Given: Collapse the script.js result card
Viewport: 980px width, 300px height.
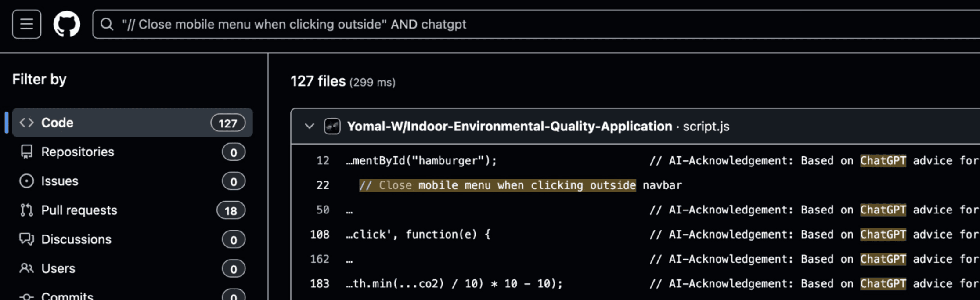Looking at the screenshot, I should [x=310, y=127].
